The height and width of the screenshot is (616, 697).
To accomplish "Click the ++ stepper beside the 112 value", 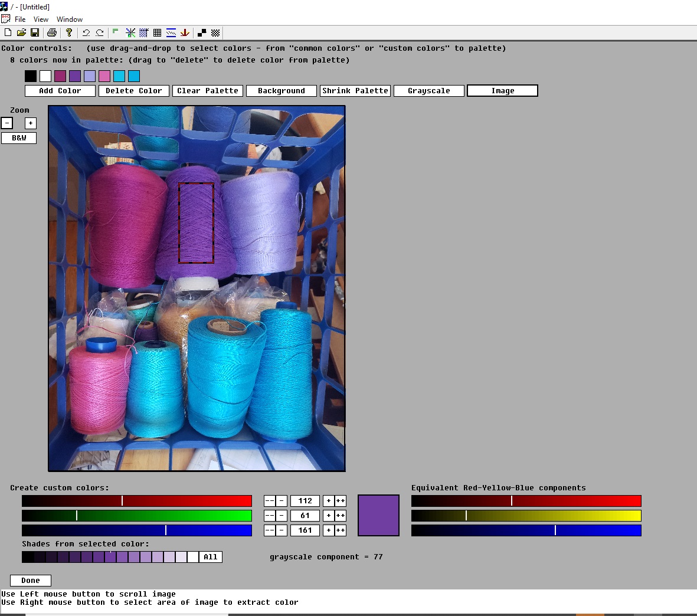I will coord(340,500).
